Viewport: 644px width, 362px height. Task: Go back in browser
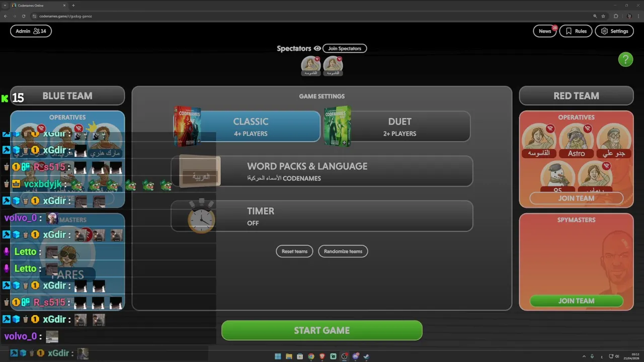[x=6, y=16]
